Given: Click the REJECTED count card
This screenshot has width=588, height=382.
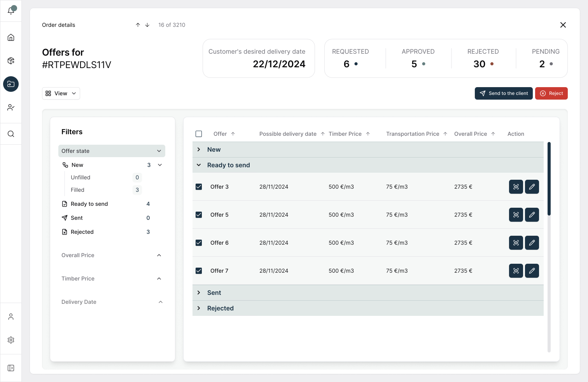Looking at the screenshot, I should [x=483, y=58].
